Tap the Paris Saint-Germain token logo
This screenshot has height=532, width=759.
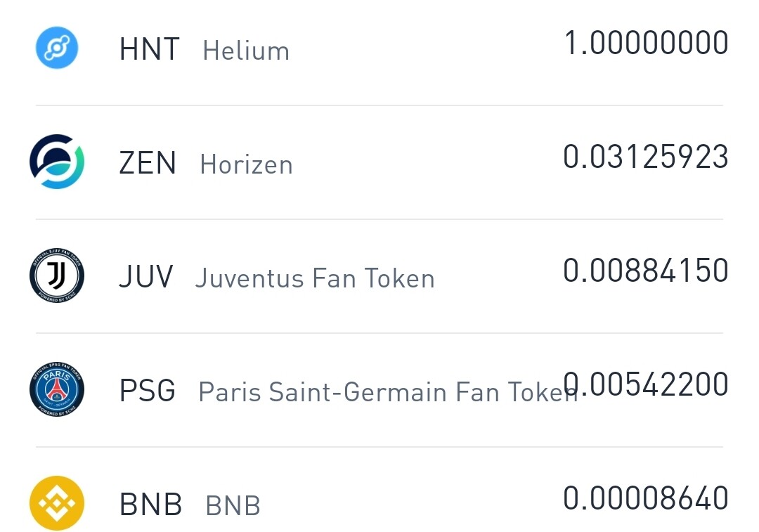[x=57, y=389]
